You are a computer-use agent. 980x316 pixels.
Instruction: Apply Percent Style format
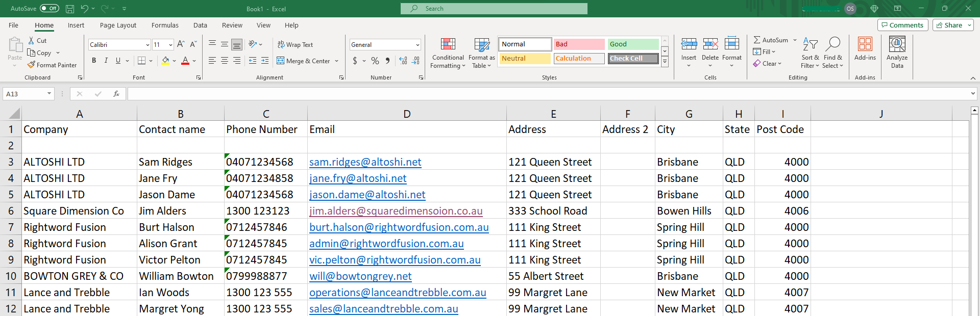click(375, 61)
